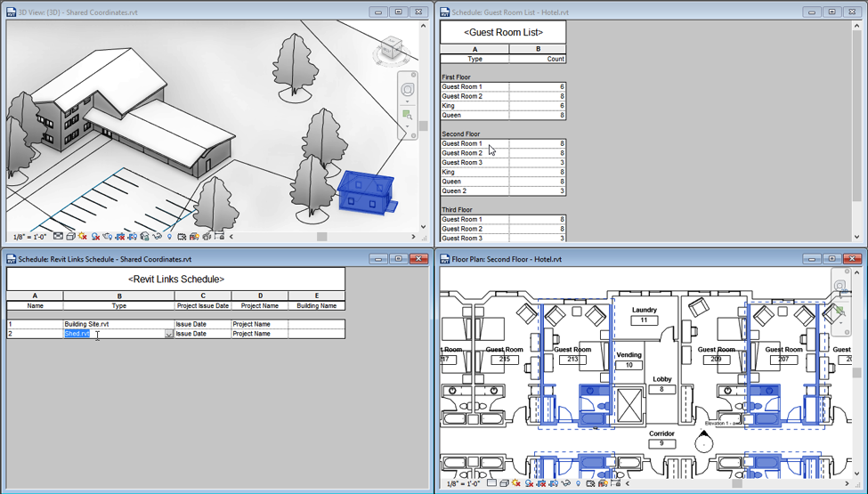
Task: Click the Sun Path icon in 3D view
Action: tap(83, 237)
